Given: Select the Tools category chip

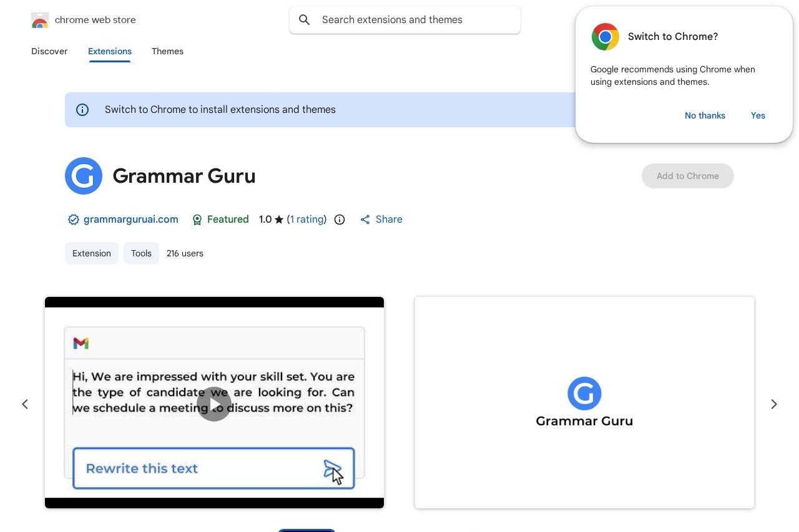Looking at the screenshot, I should [x=141, y=253].
